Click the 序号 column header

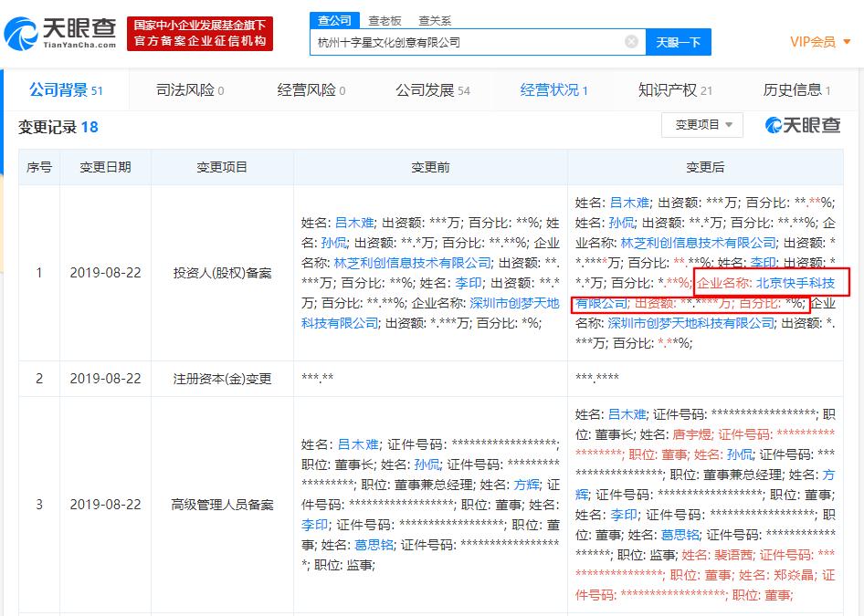(39, 167)
